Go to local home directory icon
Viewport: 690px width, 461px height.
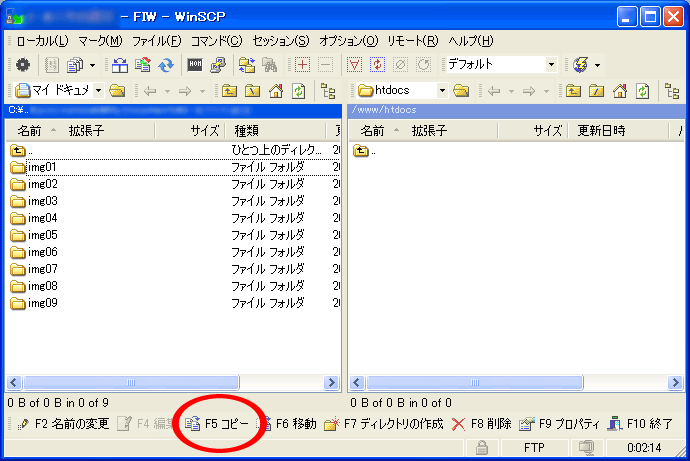click(276, 91)
